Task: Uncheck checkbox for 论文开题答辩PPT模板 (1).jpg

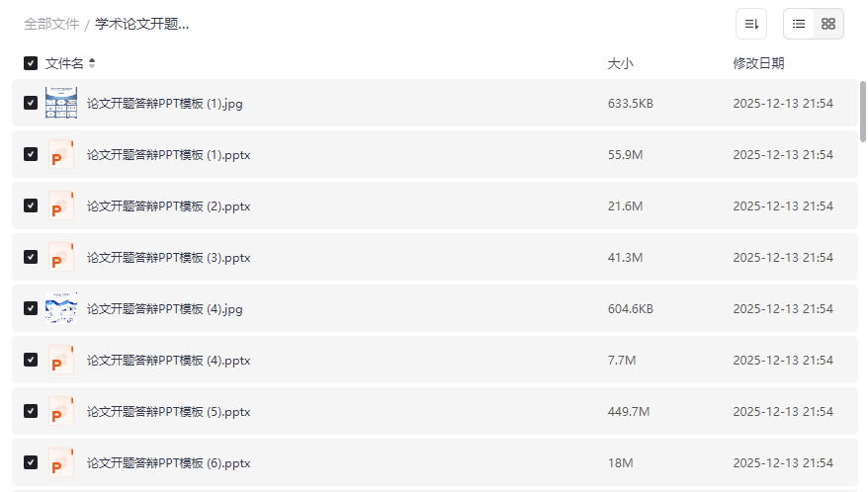Action: tap(31, 103)
